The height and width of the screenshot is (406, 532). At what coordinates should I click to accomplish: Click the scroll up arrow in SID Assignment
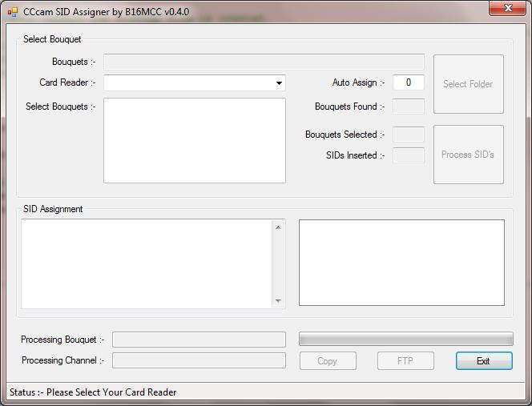(x=278, y=227)
